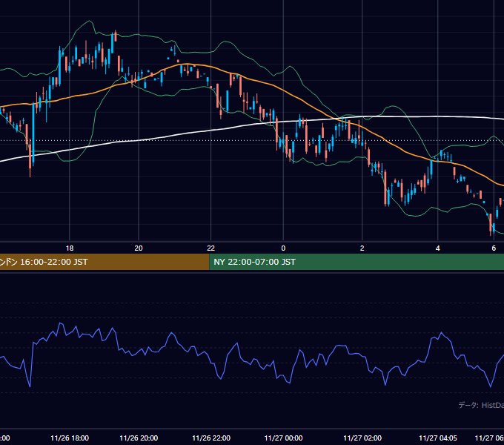Click the 11/27 00:00 date label

click(283, 438)
